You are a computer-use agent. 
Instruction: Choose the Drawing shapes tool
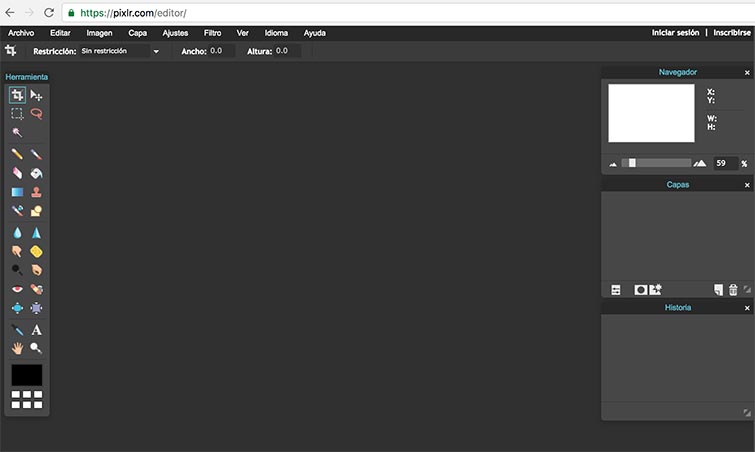(36, 211)
